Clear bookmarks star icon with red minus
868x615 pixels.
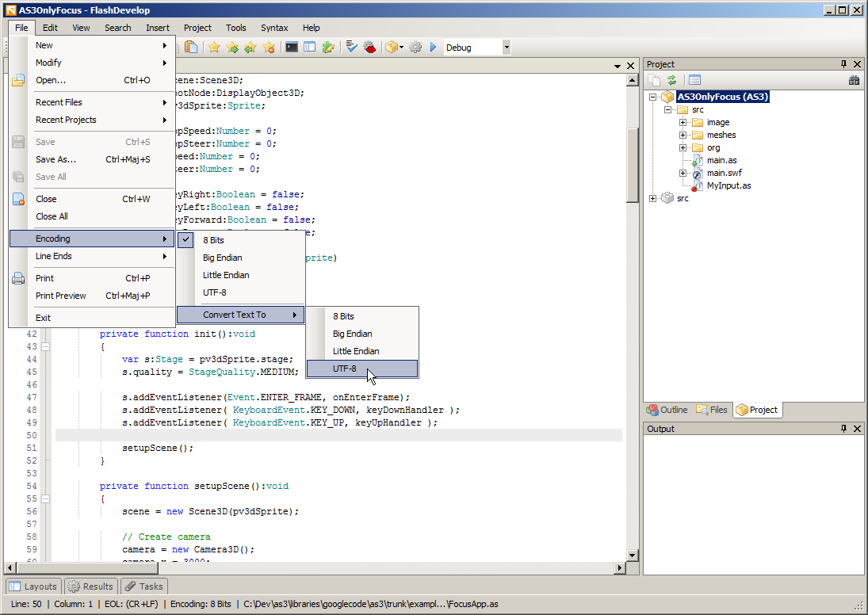pyautogui.click(x=269, y=48)
